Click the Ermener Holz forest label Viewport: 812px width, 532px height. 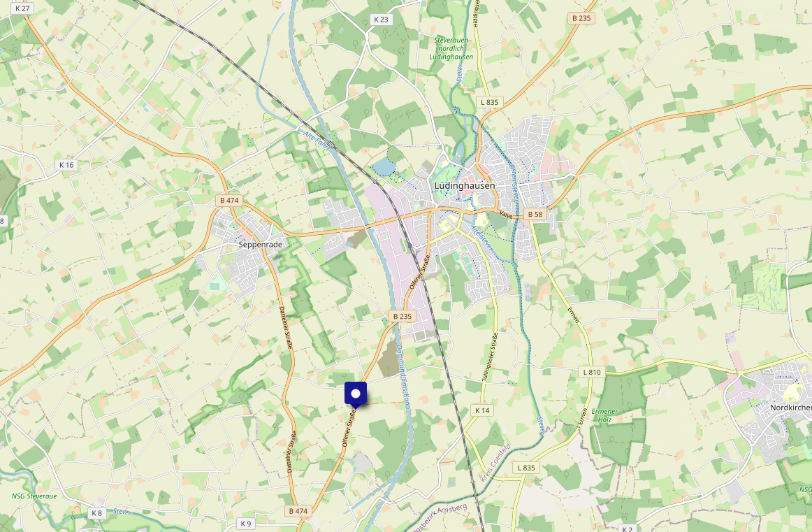605,415
